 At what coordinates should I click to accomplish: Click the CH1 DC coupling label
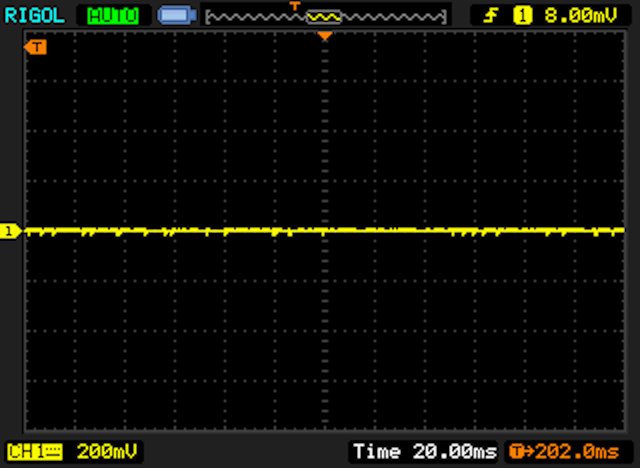35,452
